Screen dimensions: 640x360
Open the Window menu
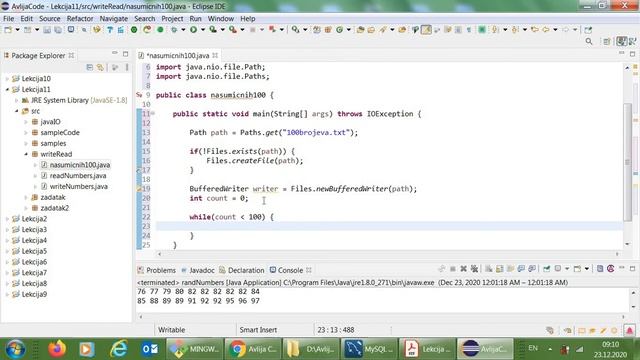(221, 18)
